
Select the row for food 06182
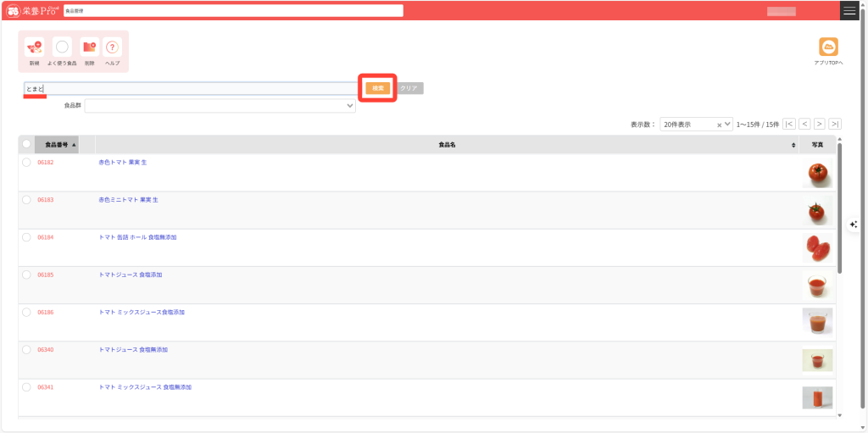coord(26,162)
